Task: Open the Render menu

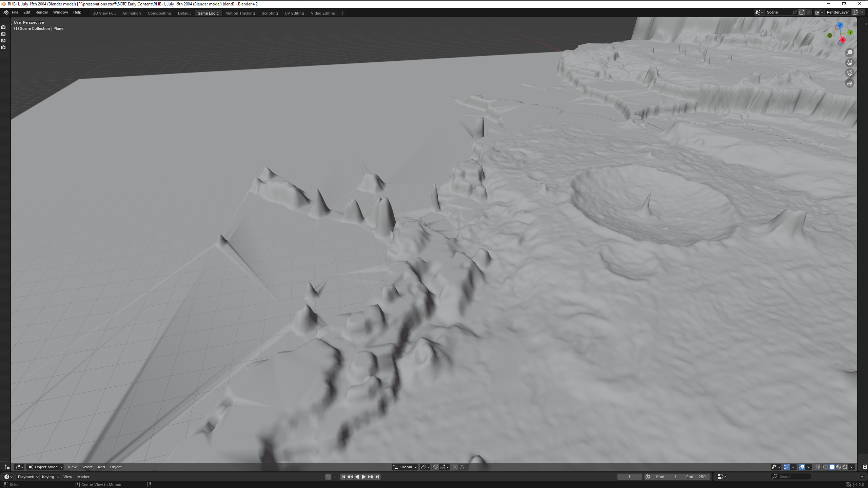Action: 42,12
